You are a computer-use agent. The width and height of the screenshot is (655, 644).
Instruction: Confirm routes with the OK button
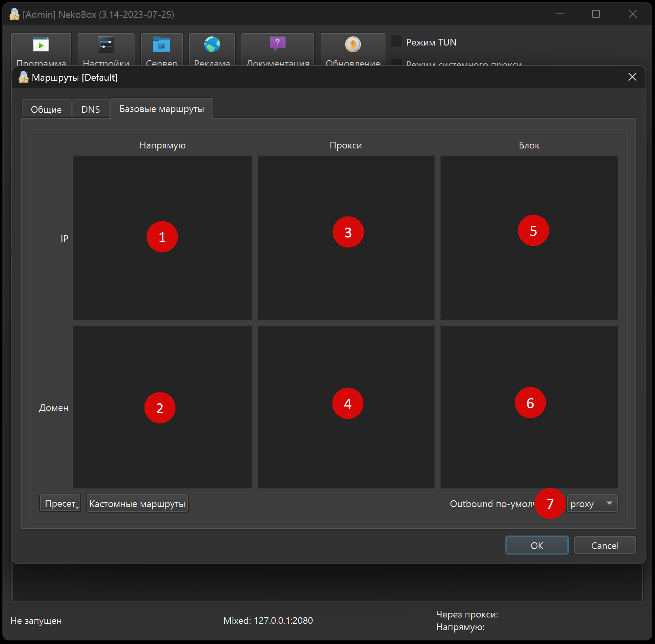(x=537, y=545)
